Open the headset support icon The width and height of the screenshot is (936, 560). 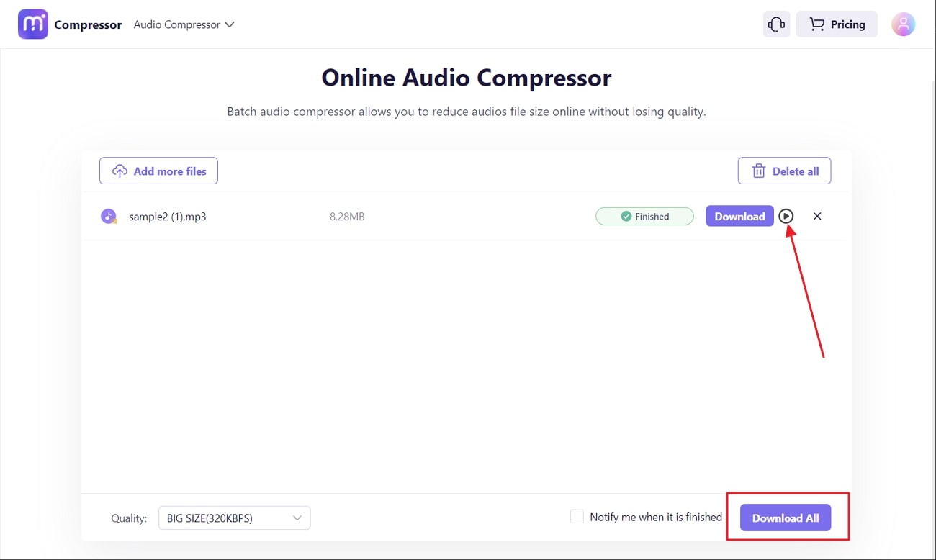point(776,24)
